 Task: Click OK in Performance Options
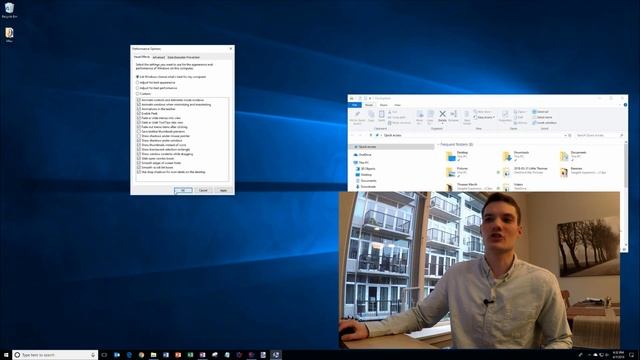(183, 190)
